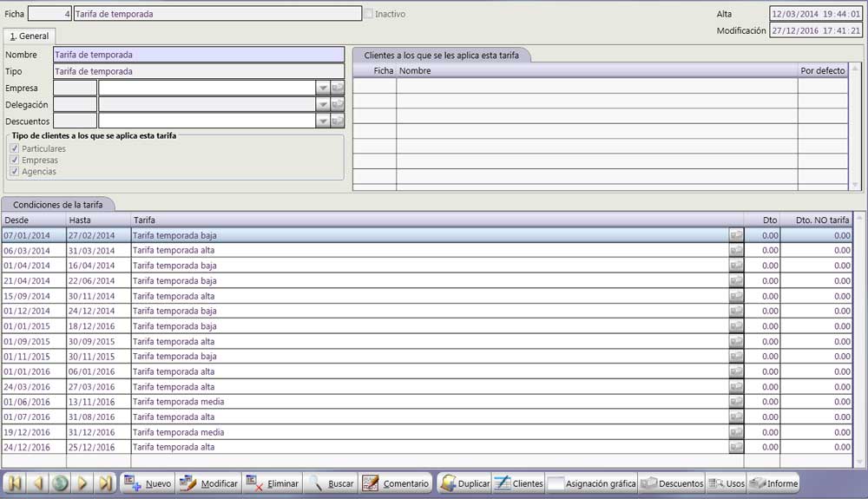Open the Buscar search tool
This screenshot has height=499, width=868.
pyautogui.click(x=331, y=483)
